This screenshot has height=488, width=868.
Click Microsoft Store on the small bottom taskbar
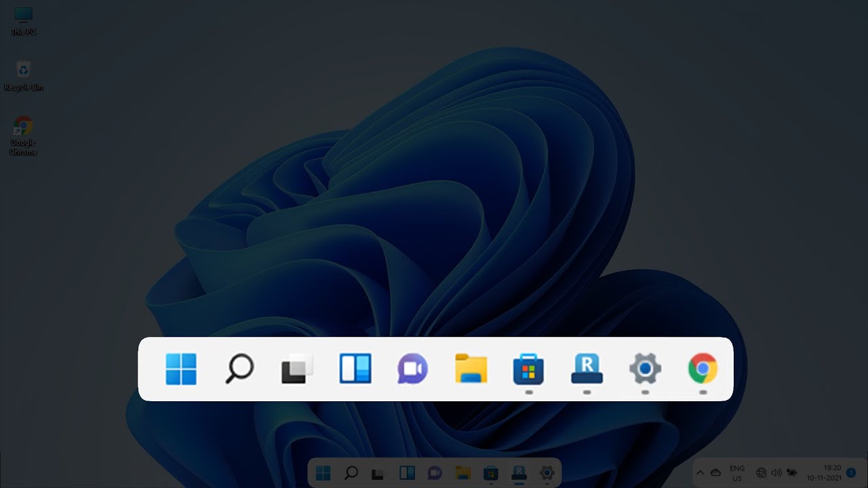(490, 472)
